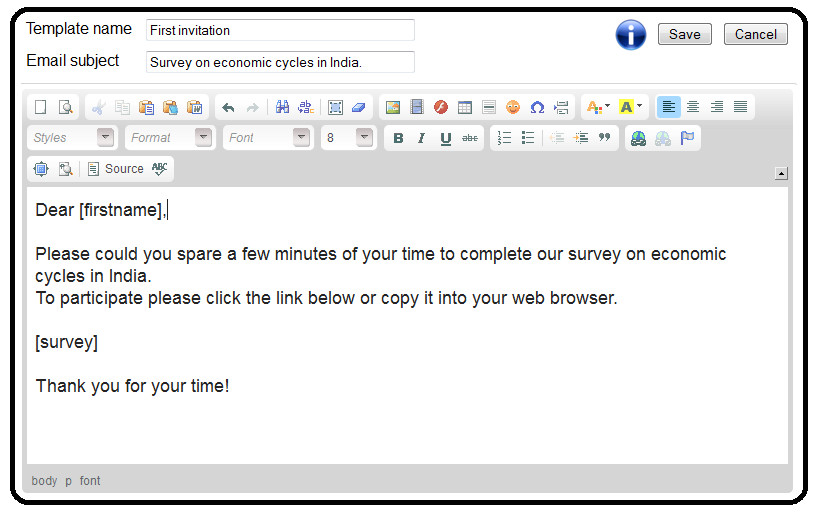The width and height of the screenshot is (839, 518).
Task: Click the Unlink icon
Action: click(662, 138)
